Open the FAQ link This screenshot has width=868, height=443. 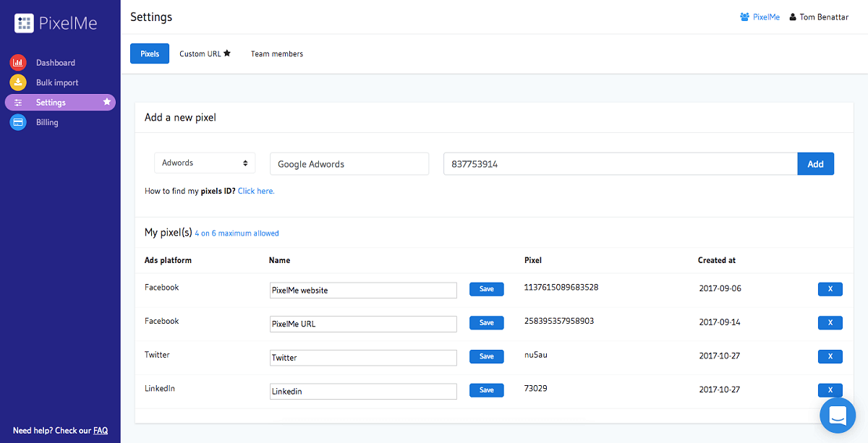101,431
